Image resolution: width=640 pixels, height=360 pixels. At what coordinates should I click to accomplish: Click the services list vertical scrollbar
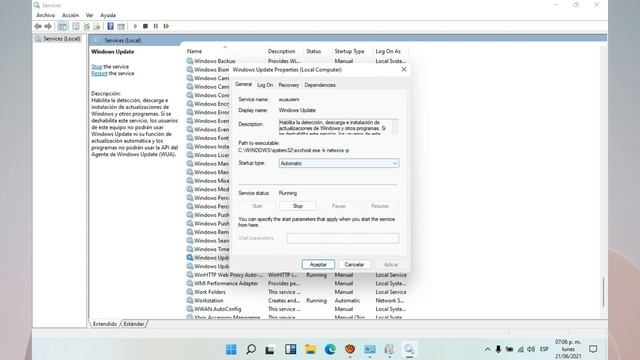[603, 292]
